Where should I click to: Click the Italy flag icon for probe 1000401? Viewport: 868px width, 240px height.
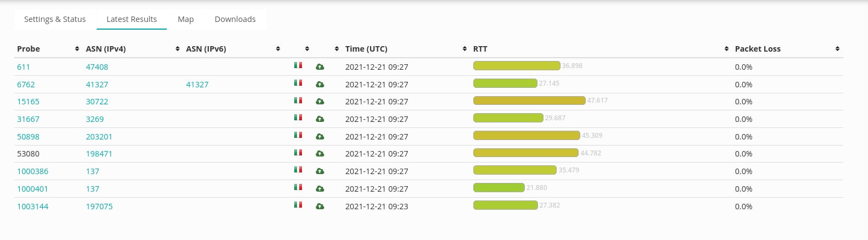point(298,187)
